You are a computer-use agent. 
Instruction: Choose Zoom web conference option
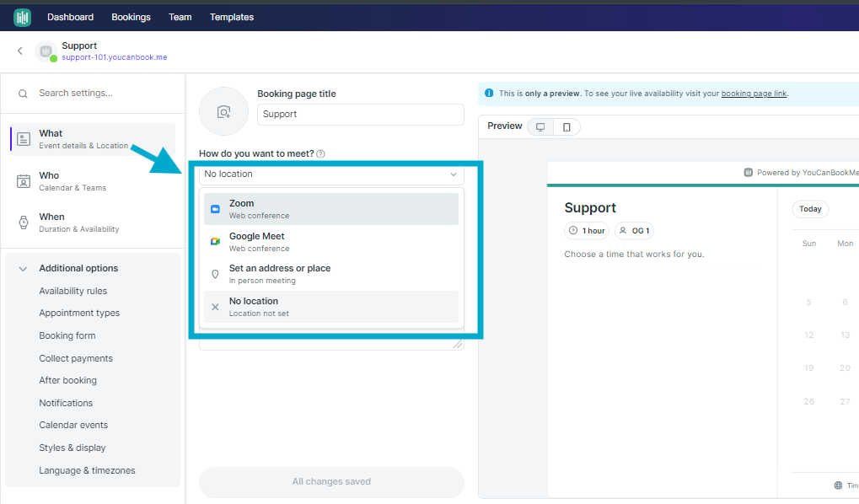[x=331, y=209]
